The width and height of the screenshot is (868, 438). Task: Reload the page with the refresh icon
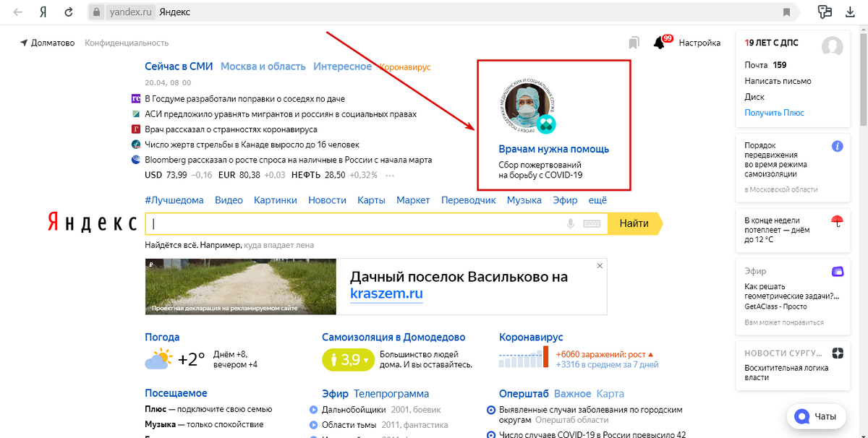69,12
